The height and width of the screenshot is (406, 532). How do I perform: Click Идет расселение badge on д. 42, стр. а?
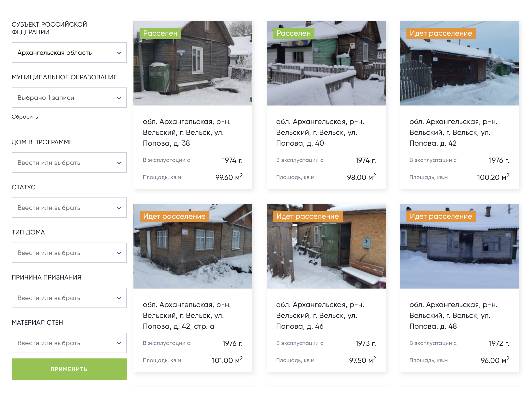click(174, 216)
